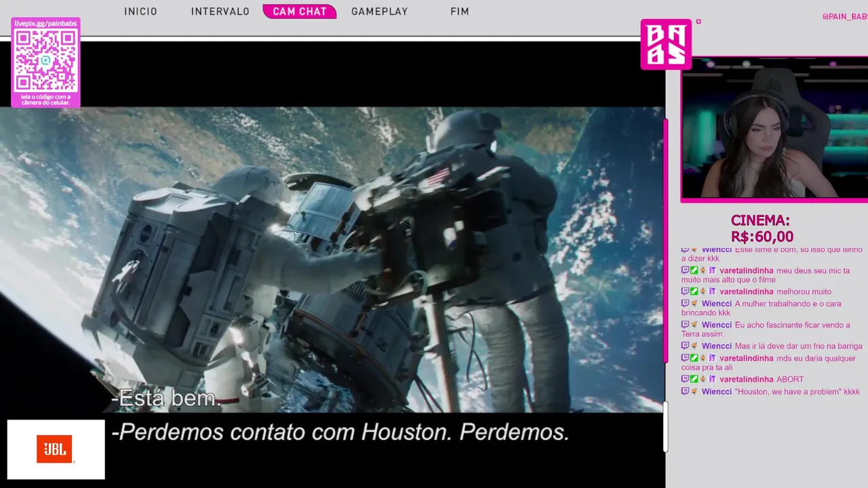Open the livepix.gg/painbabs link text
Image resolution: width=868 pixels, height=488 pixels.
pyautogui.click(x=45, y=23)
